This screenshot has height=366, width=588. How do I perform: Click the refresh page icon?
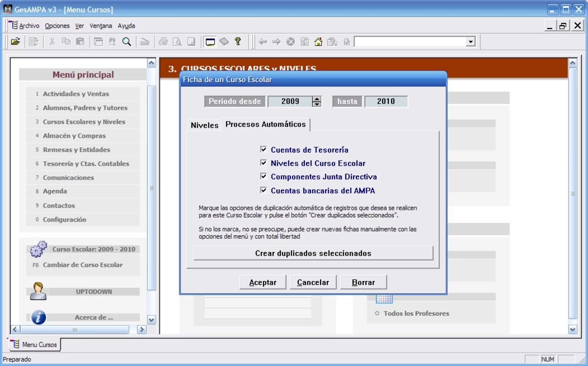(x=305, y=42)
